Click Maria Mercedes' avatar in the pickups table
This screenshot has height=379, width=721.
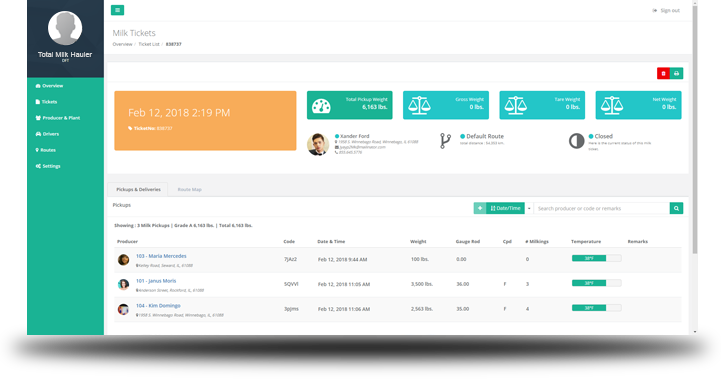tap(123, 260)
